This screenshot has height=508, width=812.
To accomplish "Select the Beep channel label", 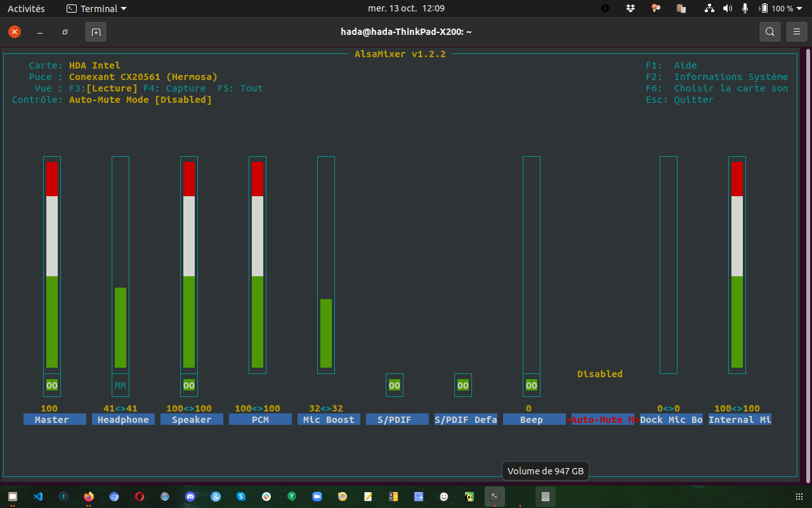I will (x=534, y=420).
